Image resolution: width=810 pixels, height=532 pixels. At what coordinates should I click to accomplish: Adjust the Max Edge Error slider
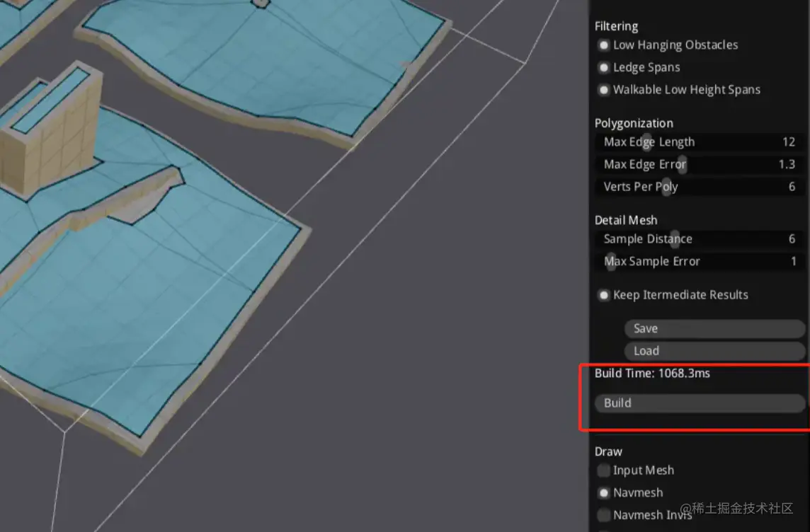(700, 164)
